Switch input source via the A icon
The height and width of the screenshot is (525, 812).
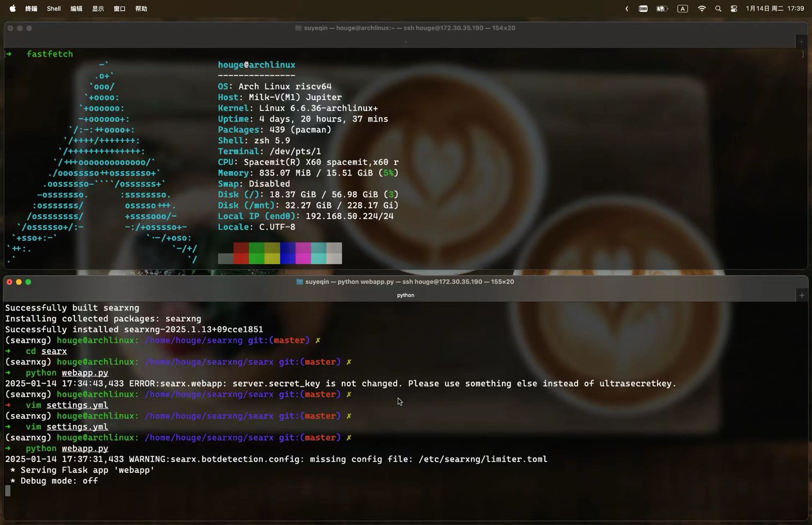683,9
